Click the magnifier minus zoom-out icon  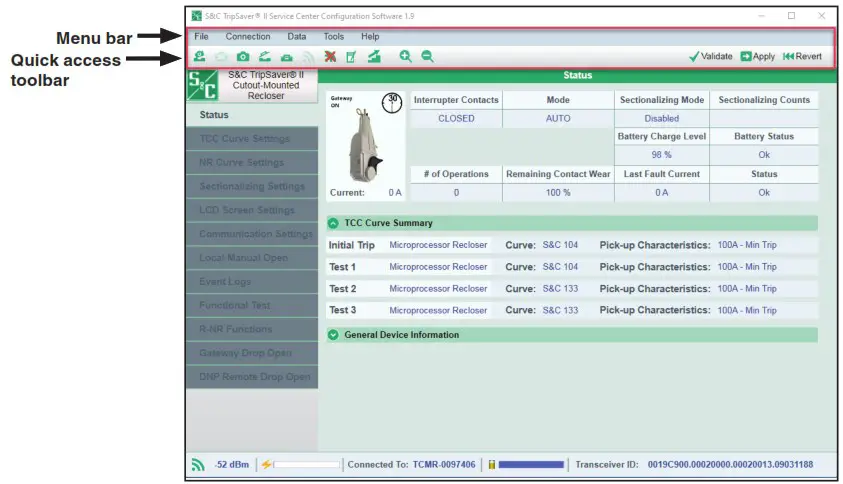coord(427,56)
